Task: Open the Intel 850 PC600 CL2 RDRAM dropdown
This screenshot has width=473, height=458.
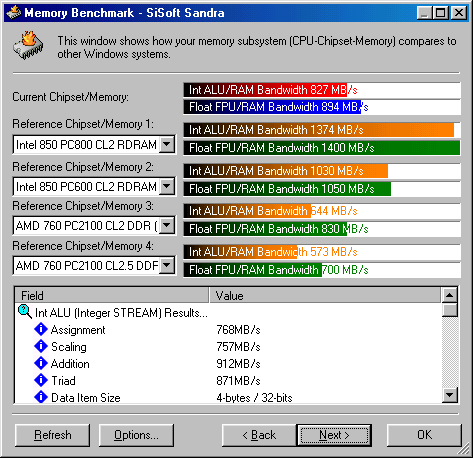Action: (167, 186)
